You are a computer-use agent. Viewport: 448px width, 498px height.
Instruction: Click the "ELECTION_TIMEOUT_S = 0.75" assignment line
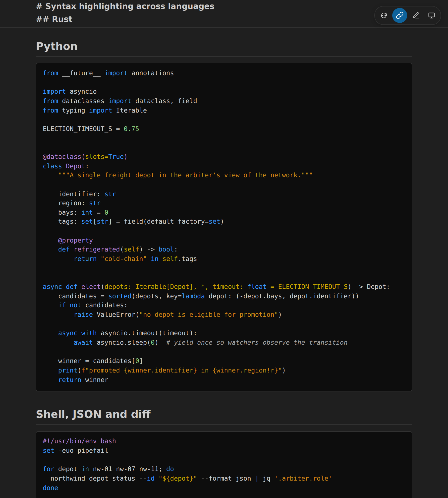[91, 129]
